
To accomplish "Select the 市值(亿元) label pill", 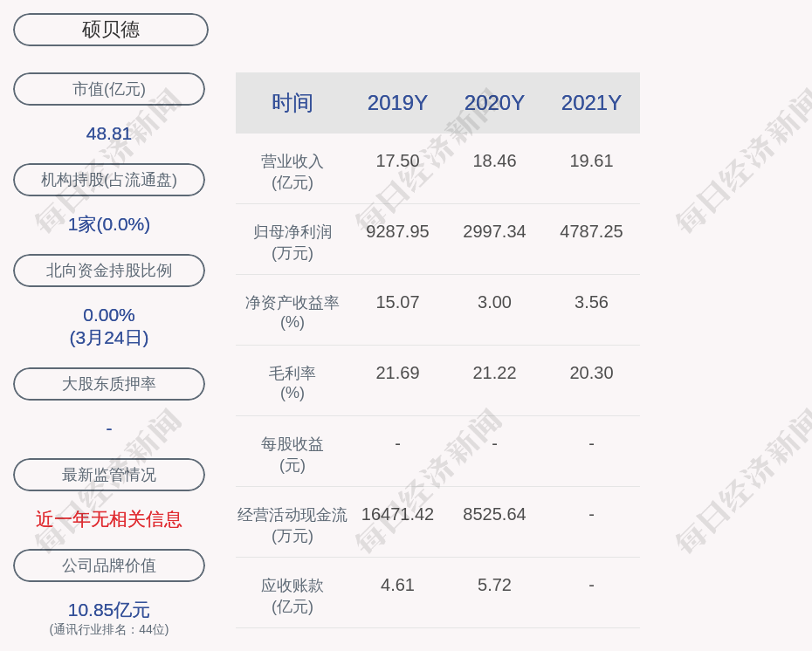I will (x=109, y=89).
